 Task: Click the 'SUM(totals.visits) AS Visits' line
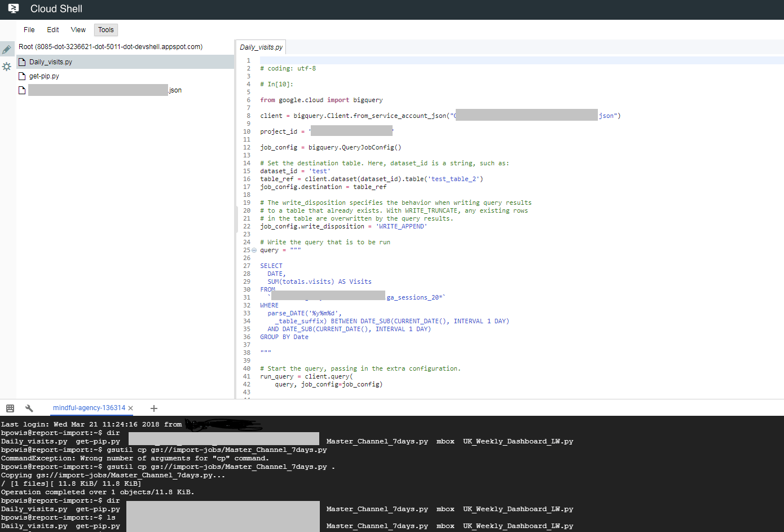click(x=320, y=282)
